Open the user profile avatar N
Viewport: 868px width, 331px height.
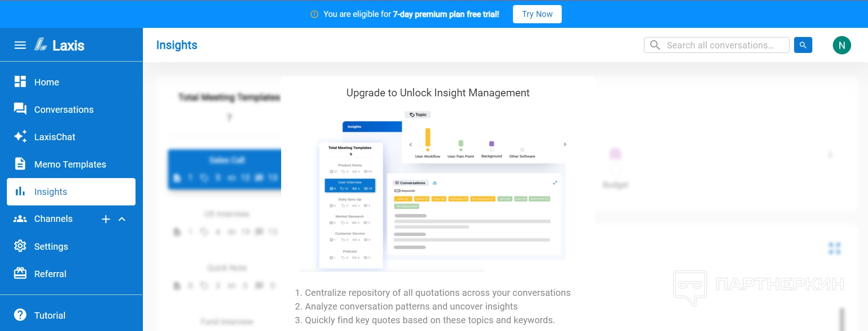click(x=842, y=45)
